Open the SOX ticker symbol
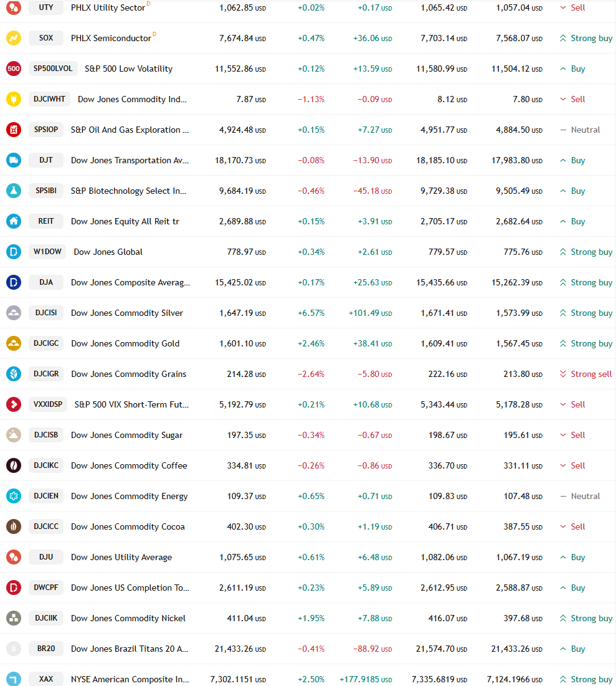616x686 pixels. (x=46, y=38)
